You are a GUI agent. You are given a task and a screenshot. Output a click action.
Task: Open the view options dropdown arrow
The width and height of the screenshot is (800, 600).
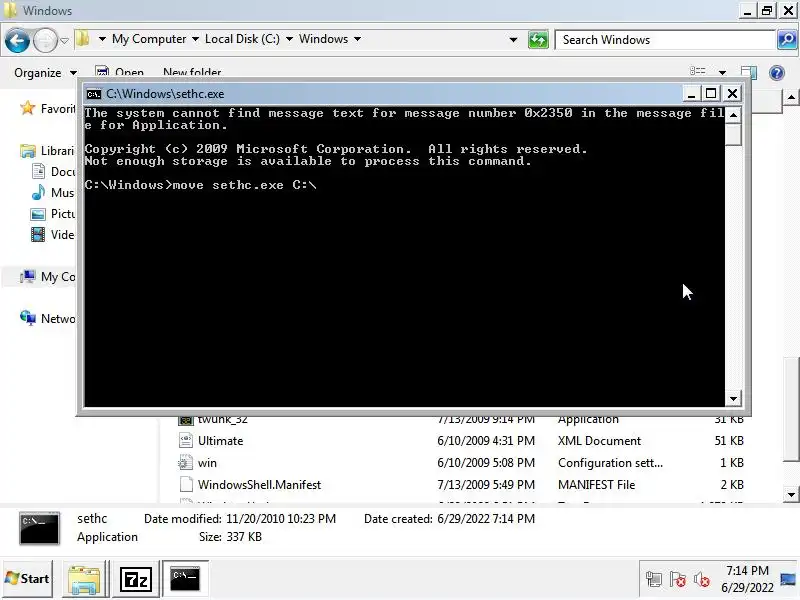tap(722, 73)
